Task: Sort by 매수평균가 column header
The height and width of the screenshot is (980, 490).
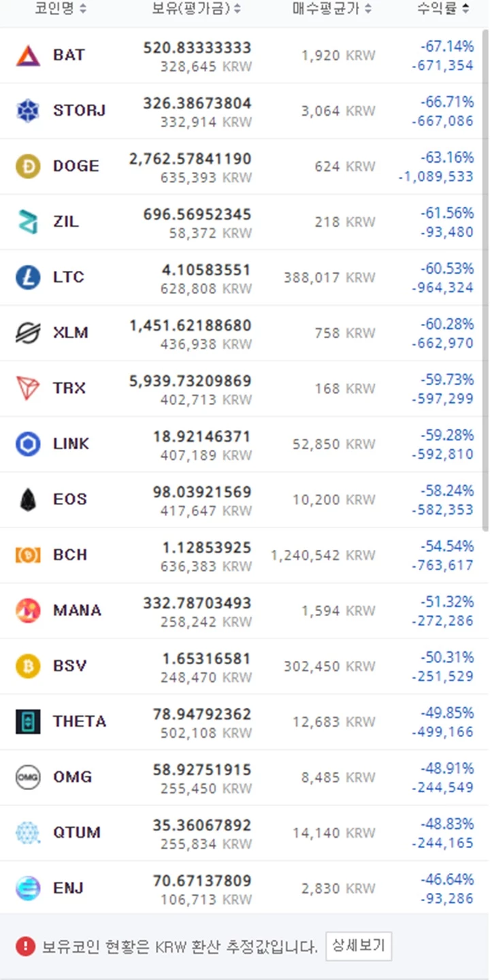Action: pyautogui.click(x=332, y=9)
